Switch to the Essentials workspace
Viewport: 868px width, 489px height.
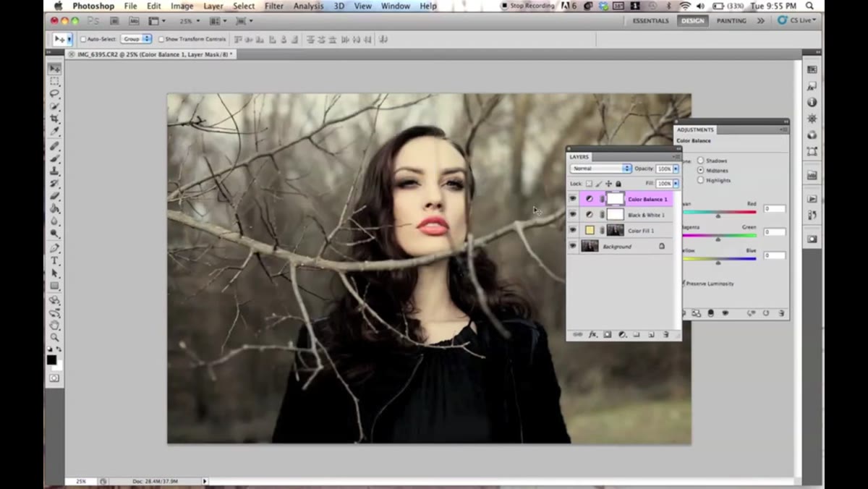tap(651, 21)
